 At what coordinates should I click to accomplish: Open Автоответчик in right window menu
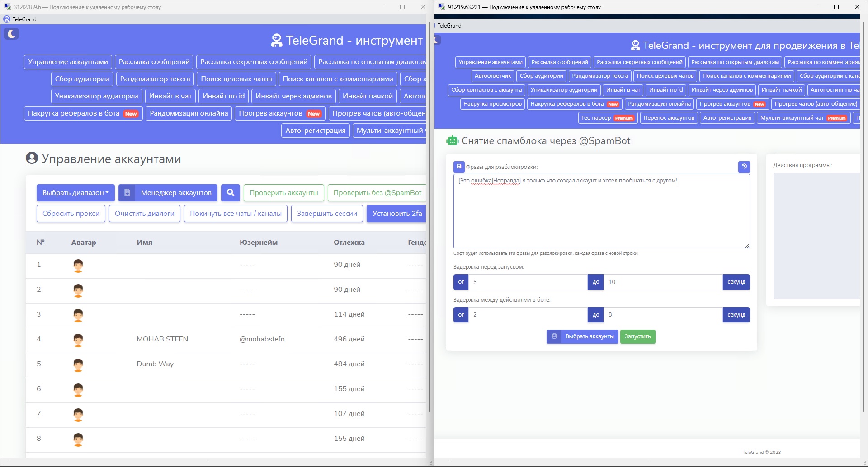pos(493,76)
